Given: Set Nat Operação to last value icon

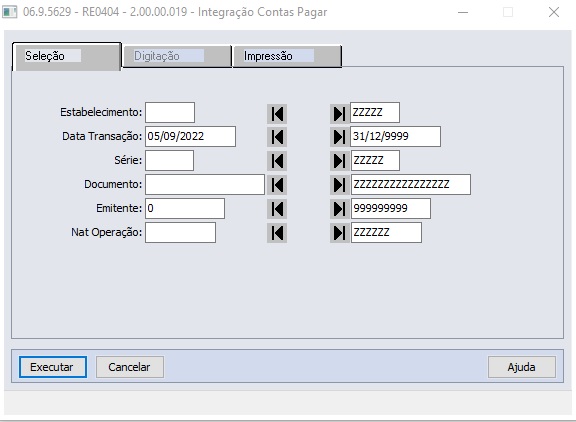Looking at the screenshot, I should pos(340,233).
